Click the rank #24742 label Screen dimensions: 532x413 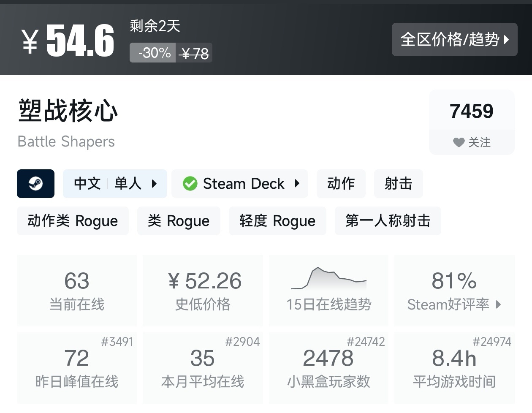366,342
